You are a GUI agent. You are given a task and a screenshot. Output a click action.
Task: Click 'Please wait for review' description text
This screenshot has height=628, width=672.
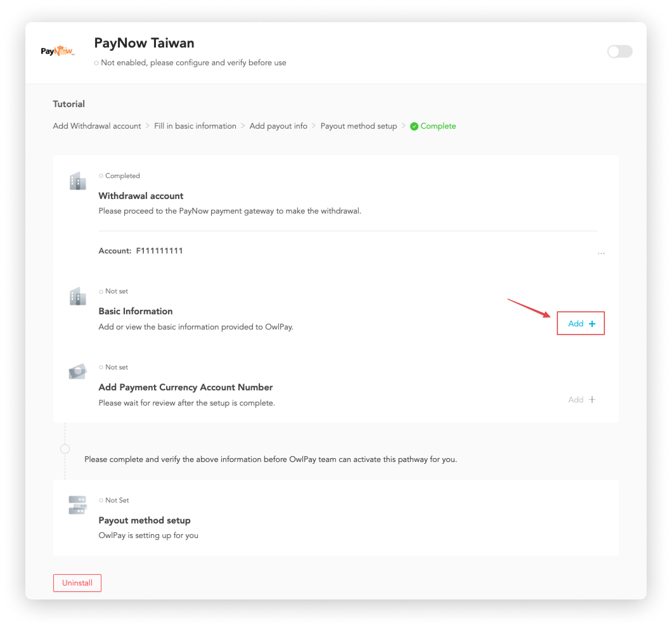click(x=187, y=403)
